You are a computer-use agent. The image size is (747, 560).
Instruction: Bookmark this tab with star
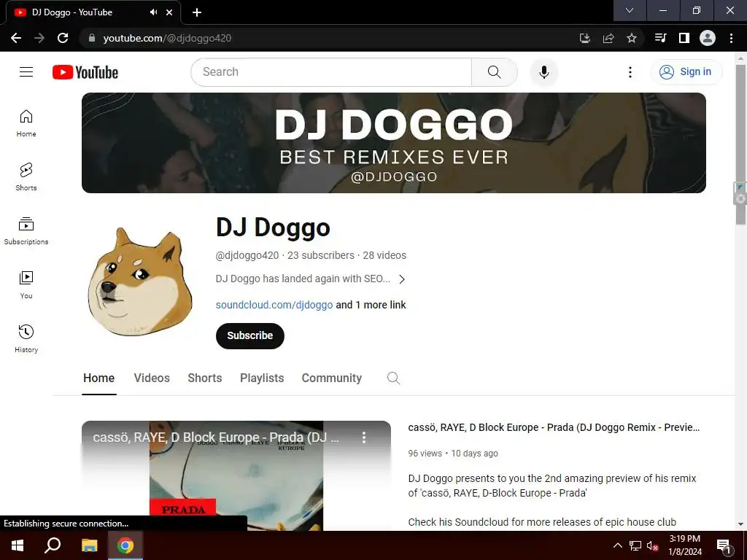pos(631,38)
